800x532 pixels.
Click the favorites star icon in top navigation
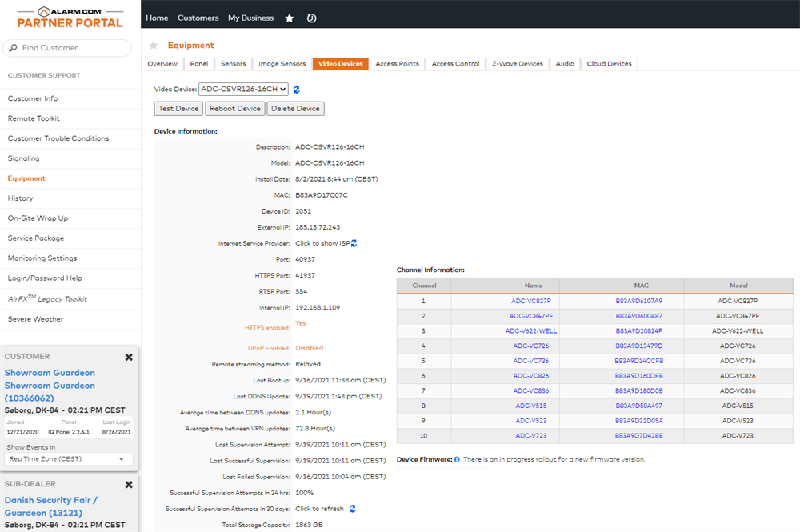[290, 18]
